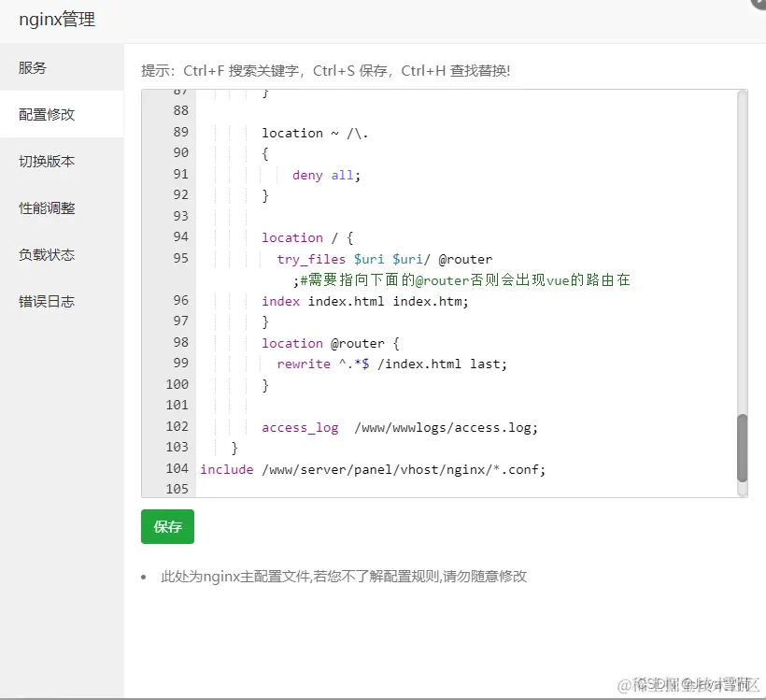Click line number 104 in gutter
This screenshot has width=766, height=700.
177,468
